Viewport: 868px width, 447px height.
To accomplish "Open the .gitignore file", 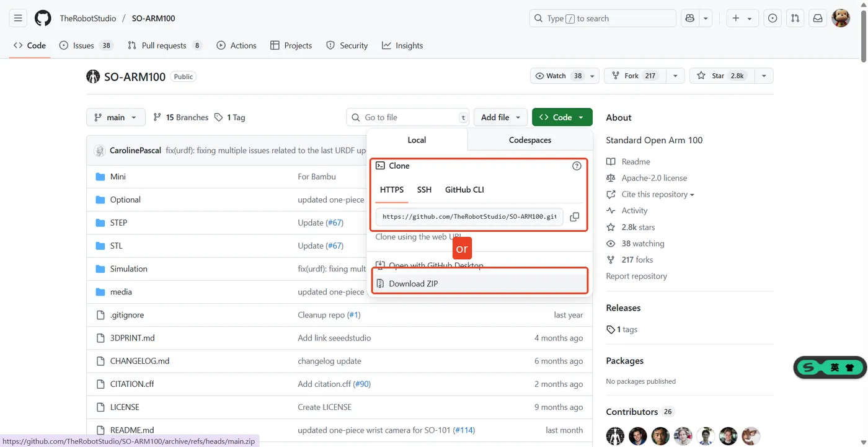I will [126, 315].
